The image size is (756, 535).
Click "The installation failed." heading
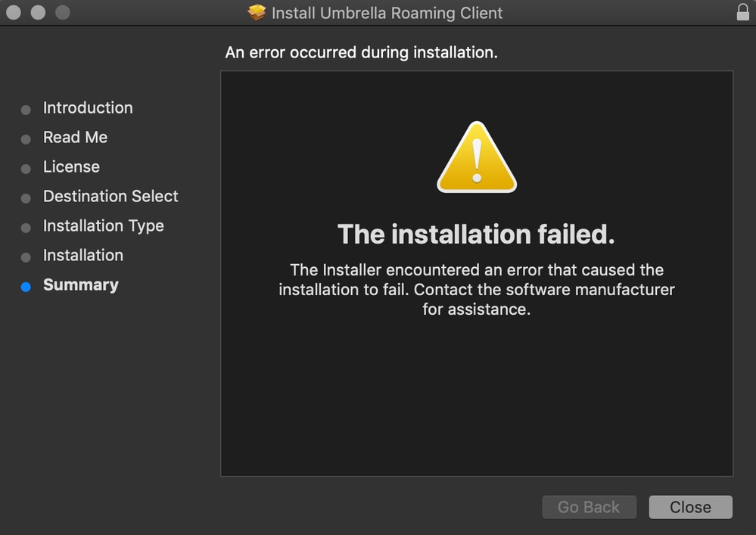[x=476, y=234]
